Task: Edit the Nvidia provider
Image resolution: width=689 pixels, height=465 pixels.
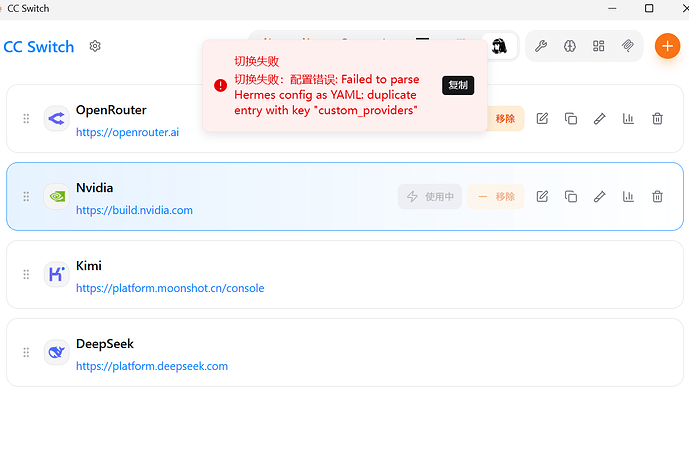Action: pos(542,196)
